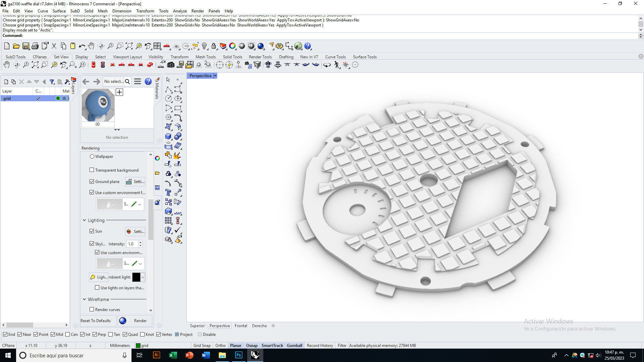
Task: Open the Perspectiva viewport dropdown arrow
Action: coord(215,76)
